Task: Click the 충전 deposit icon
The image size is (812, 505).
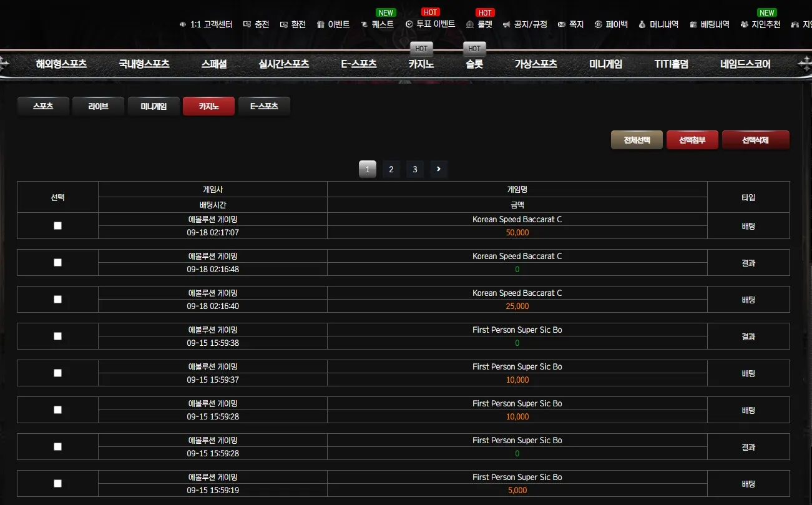Action: click(247, 24)
